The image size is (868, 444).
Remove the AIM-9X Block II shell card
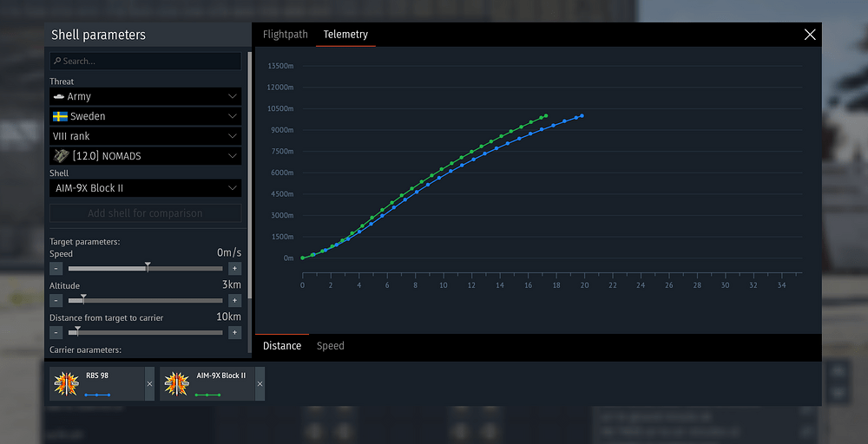(260, 384)
